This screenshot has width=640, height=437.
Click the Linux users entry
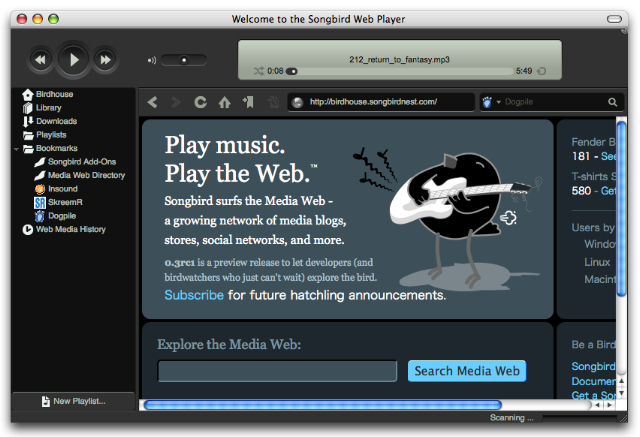click(597, 262)
